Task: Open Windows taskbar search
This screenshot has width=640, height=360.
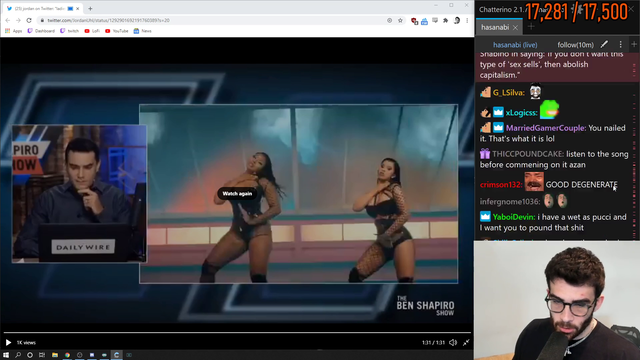Action: click(x=18, y=355)
